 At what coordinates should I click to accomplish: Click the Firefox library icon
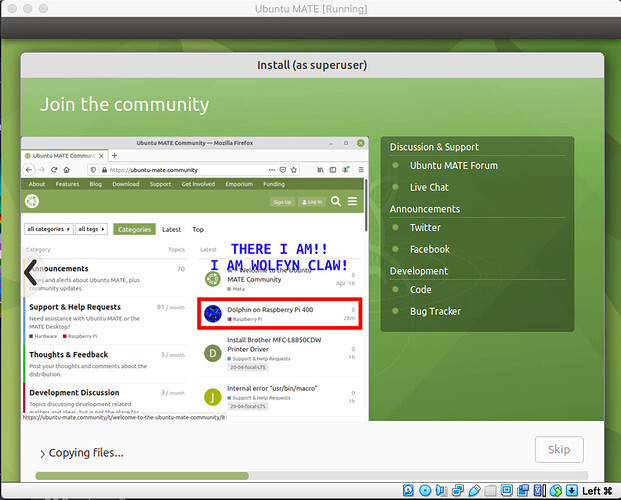[x=320, y=170]
